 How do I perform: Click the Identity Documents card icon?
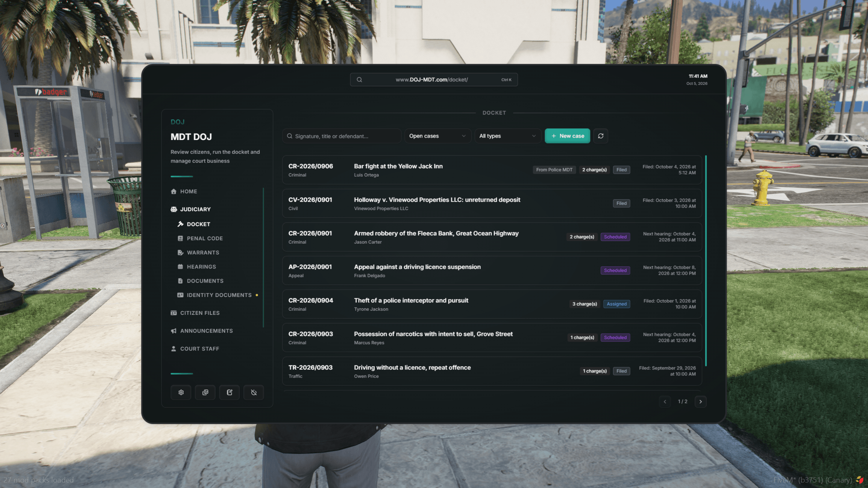pos(180,295)
